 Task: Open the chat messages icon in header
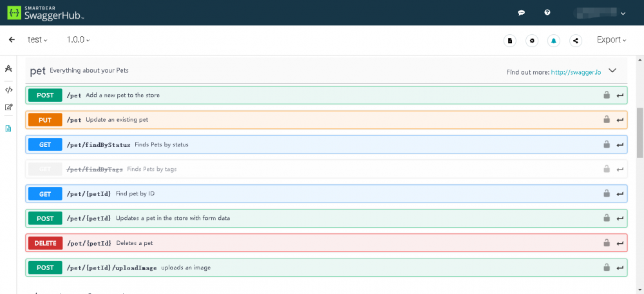click(x=522, y=13)
